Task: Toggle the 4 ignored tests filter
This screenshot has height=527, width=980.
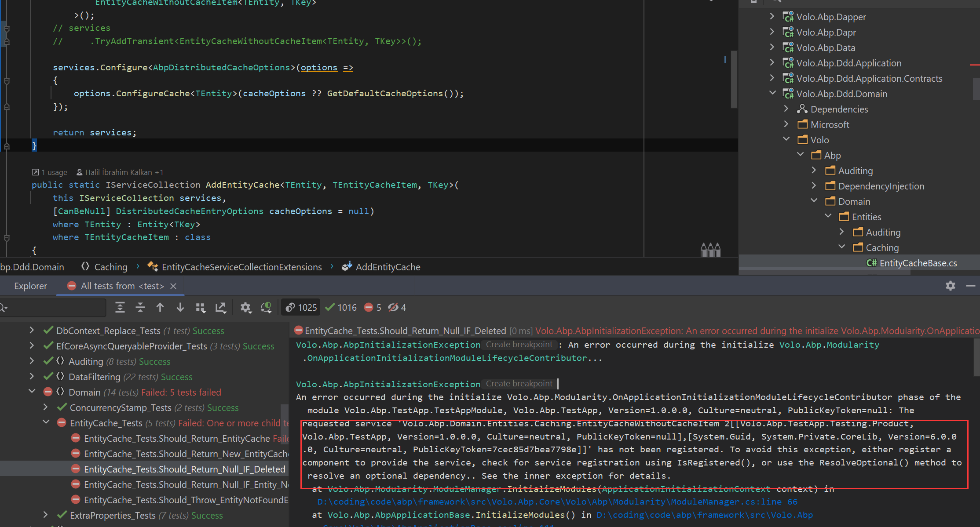Action: (x=397, y=308)
